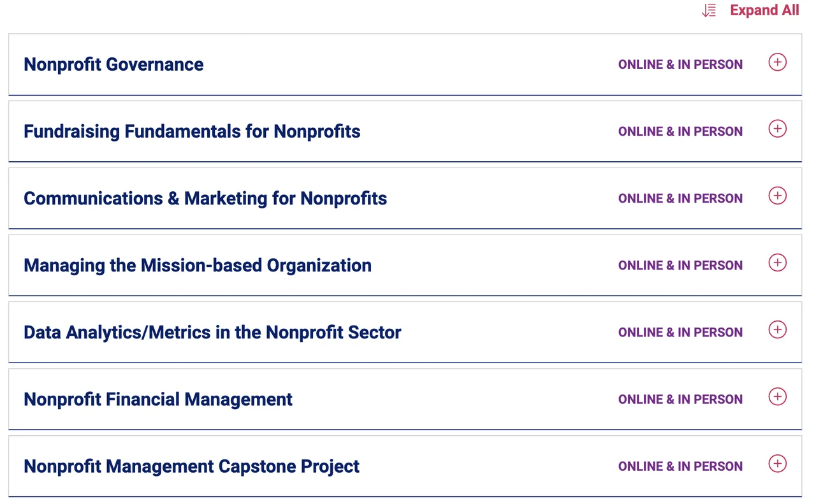The image size is (816, 504).
Task: Click the Expand All link
Action: (x=764, y=10)
